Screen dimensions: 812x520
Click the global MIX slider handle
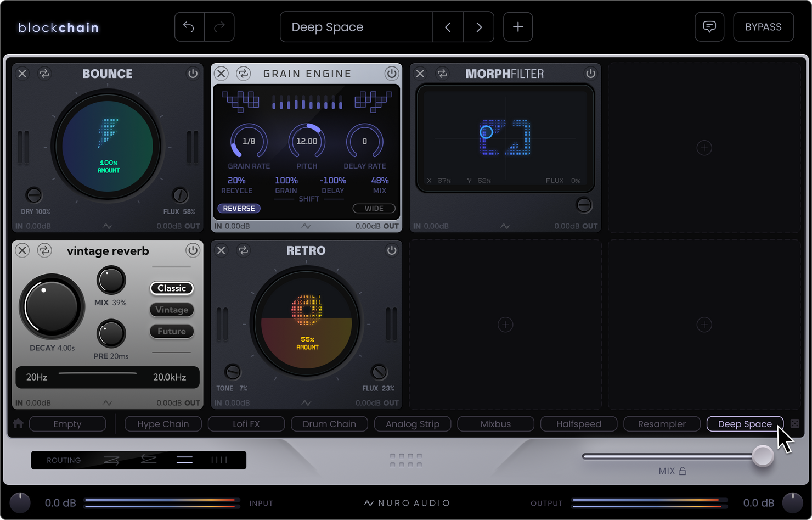pos(763,456)
